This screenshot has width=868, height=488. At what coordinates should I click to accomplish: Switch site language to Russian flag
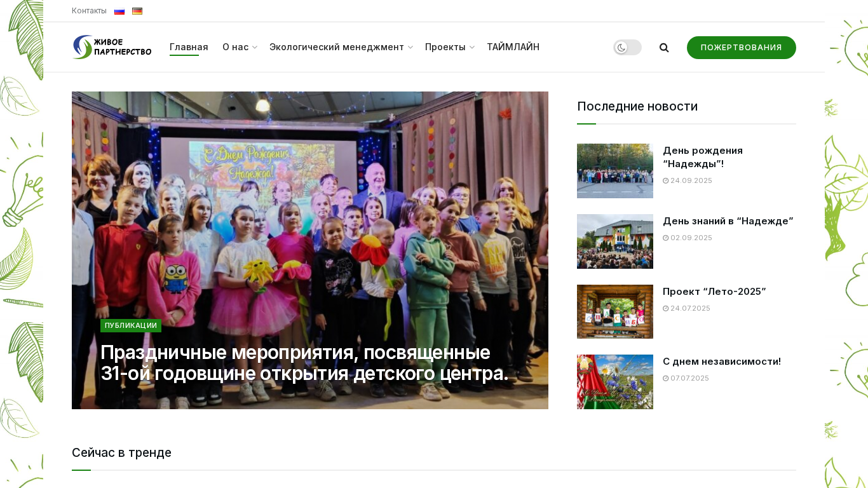point(119,11)
